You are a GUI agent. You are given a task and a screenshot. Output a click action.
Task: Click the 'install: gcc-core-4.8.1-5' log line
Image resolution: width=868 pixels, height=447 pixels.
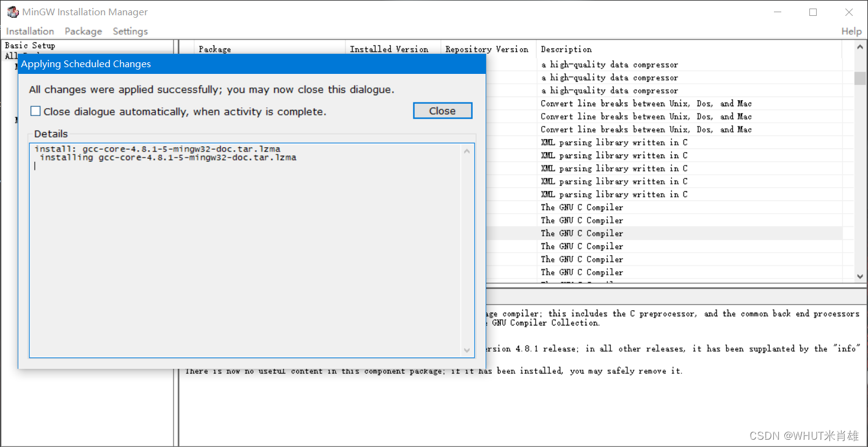pos(158,149)
